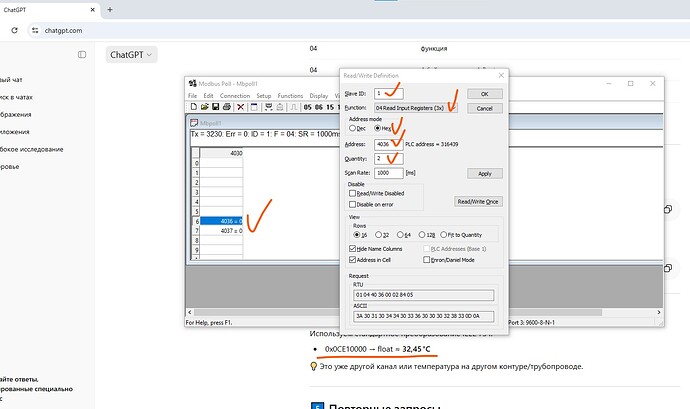690x409 pixels.
Task: Click the Connect toolbar icon
Action: tap(268, 107)
